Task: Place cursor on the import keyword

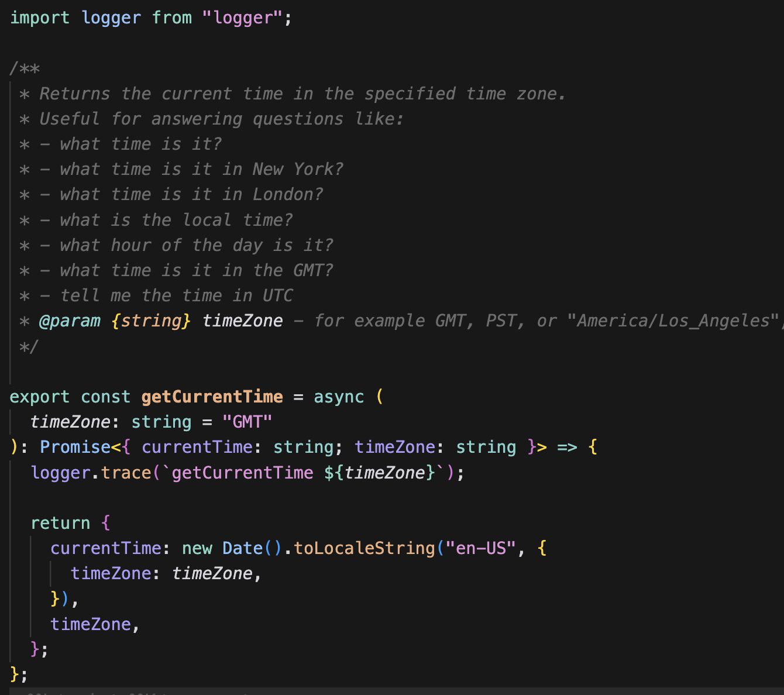Action: click(39, 18)
